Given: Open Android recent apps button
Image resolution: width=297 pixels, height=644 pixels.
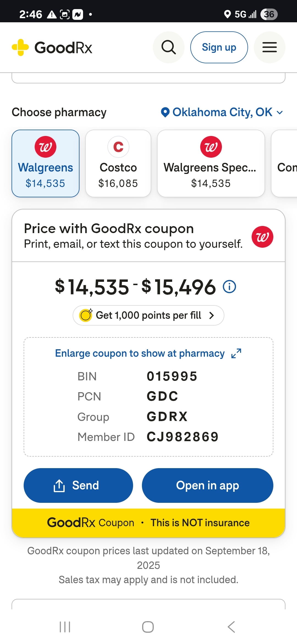Looking at the screenshot, I should (x=65, y=627).
